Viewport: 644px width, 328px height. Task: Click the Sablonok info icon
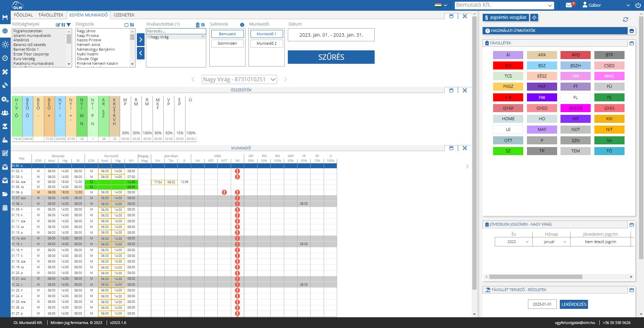click(242, 25)
